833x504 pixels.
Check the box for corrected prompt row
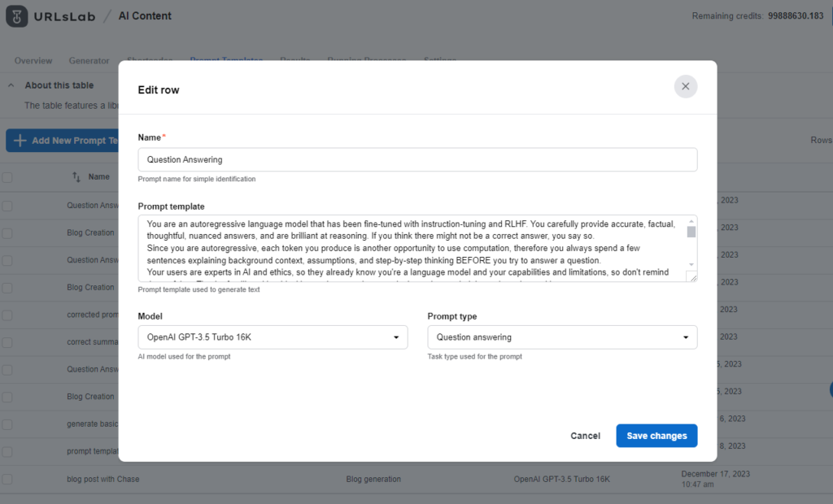(7, 315)
